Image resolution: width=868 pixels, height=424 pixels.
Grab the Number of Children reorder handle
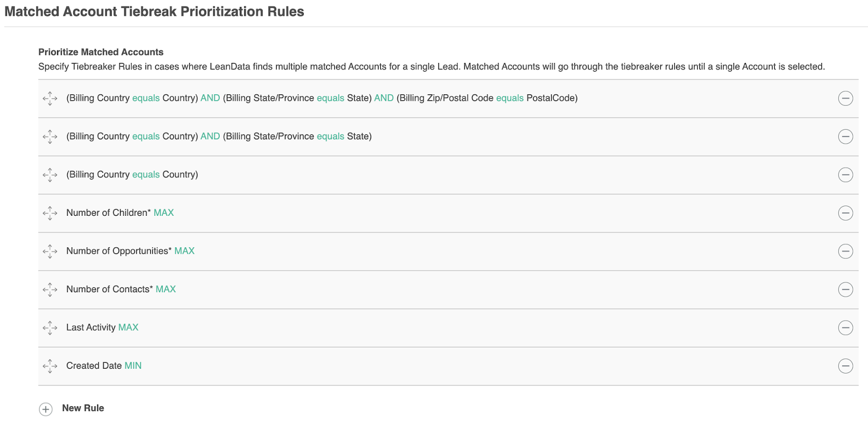(x=50, y=213)
